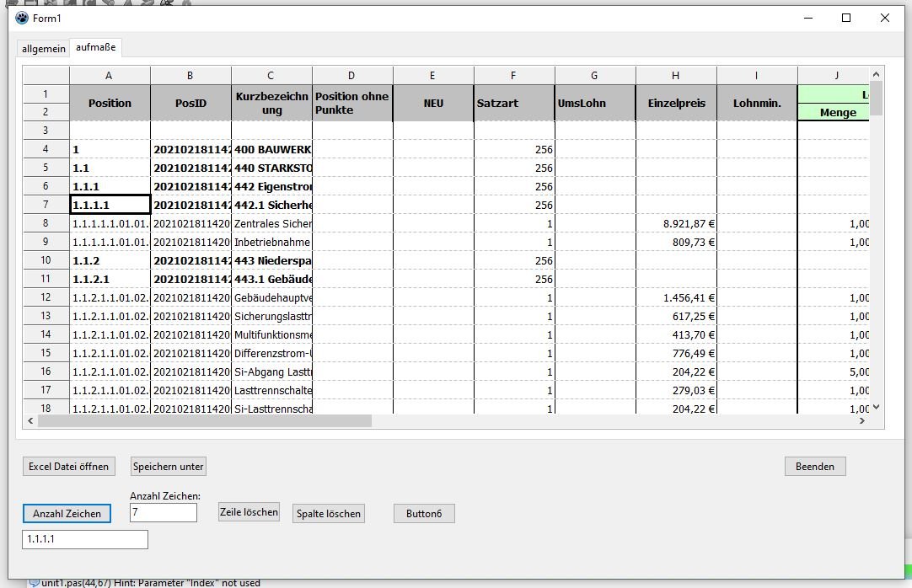Click the PosID header cell
The width and height of the screenshot is (912, 588).
click(x=190, y=103)
